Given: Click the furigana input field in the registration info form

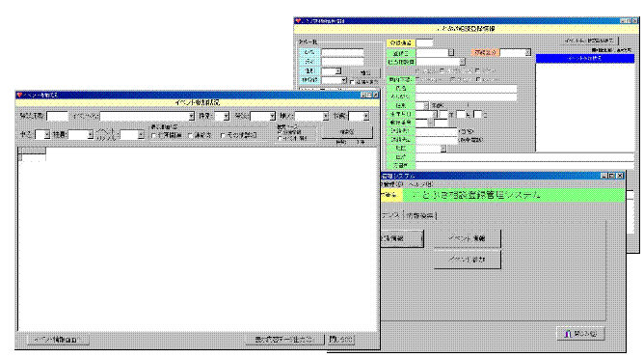Looking at the screenshot, I should coord(467,96).
